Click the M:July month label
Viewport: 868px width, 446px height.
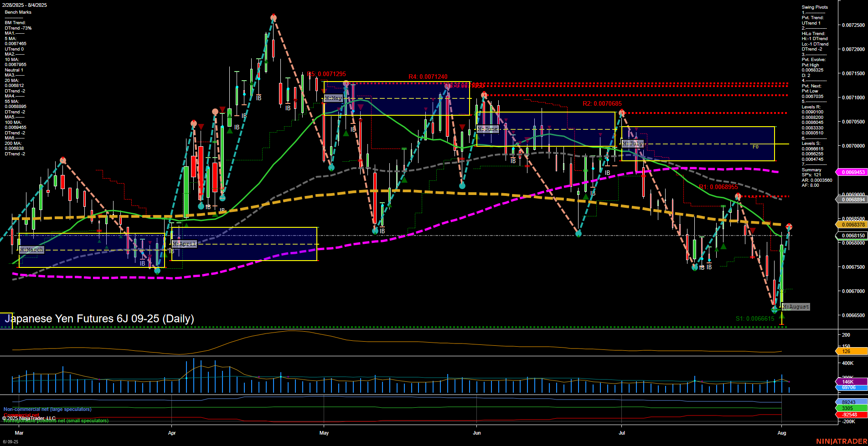point(633,144)
